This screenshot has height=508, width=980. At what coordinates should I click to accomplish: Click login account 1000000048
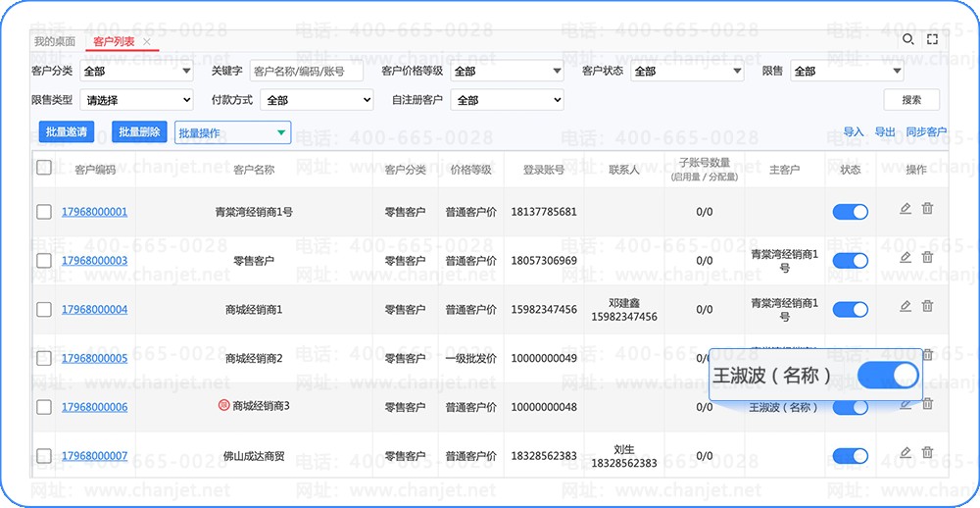point(544,407)
